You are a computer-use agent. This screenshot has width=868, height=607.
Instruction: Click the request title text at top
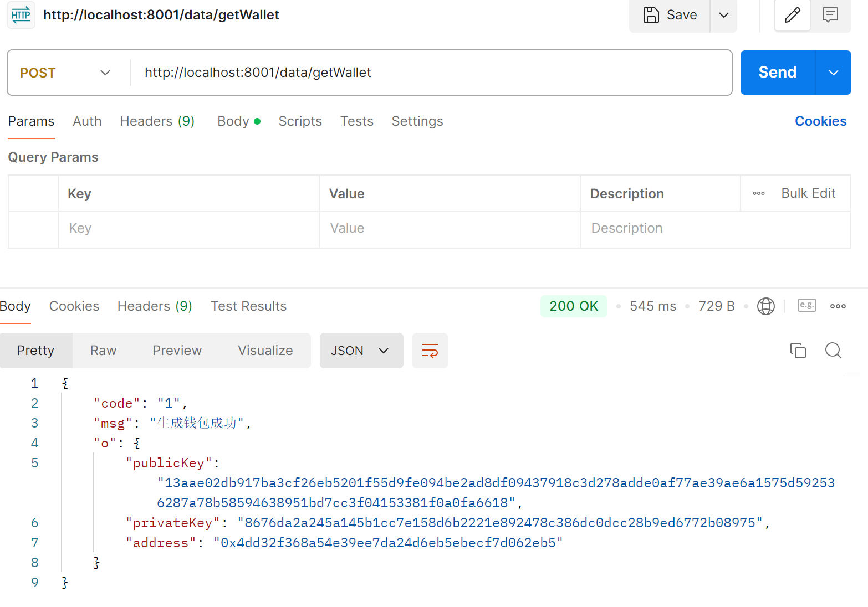(161, 15)
